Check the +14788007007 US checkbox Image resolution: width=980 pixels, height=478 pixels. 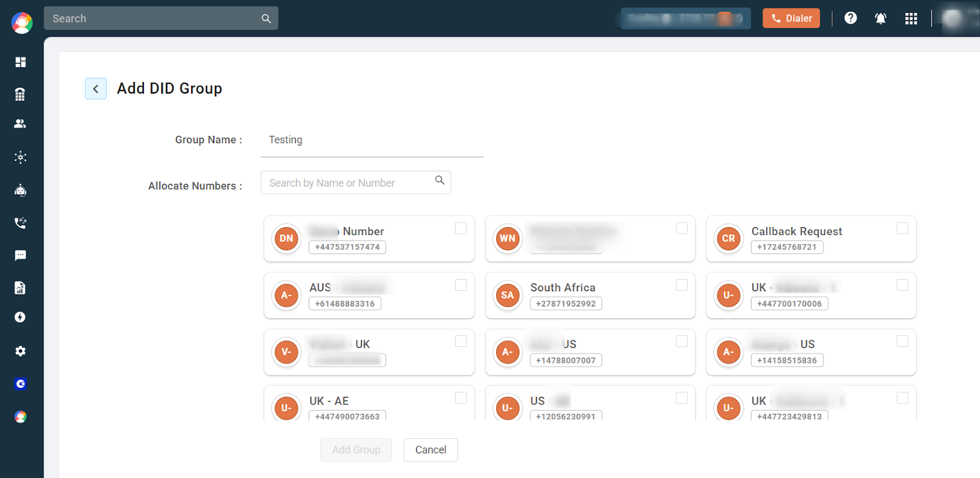tap(682, 342)
